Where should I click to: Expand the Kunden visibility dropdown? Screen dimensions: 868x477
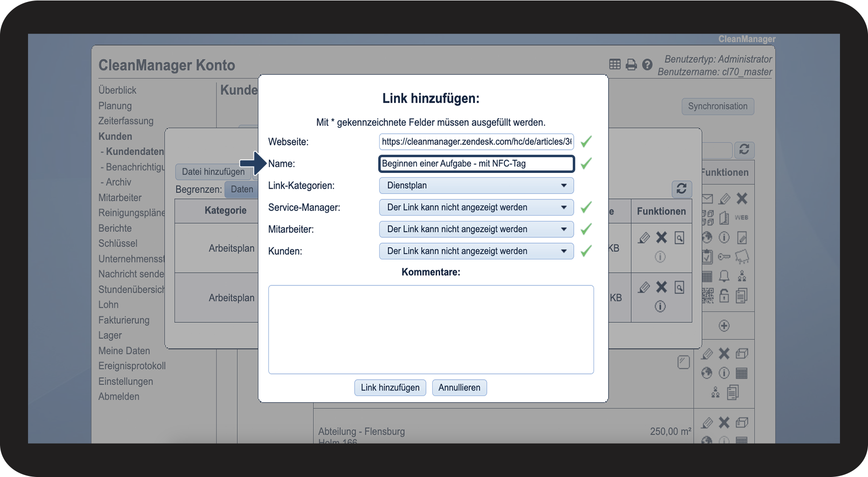pyautogui.click(x=476, y=251)
